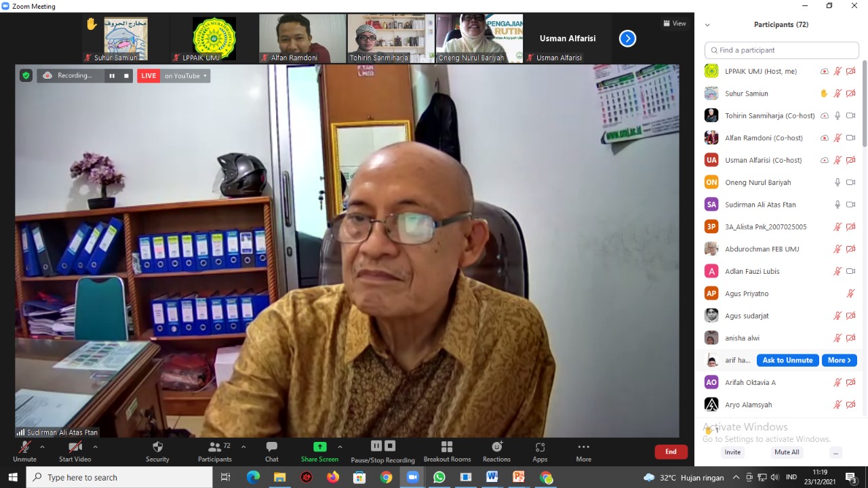
Task: Expand the Participants options arrow
Action: click(x=243, y=447)
